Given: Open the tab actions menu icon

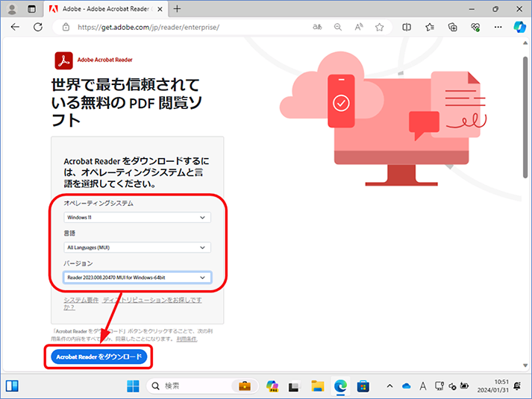Looking at the screenshot, I should pos(31,9).
